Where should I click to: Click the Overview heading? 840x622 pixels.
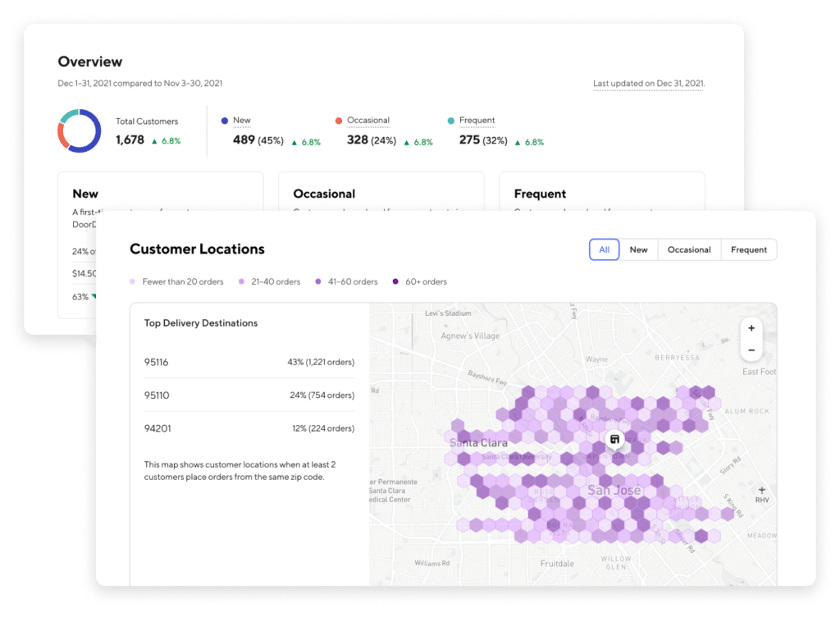click(x=90, y=62)
